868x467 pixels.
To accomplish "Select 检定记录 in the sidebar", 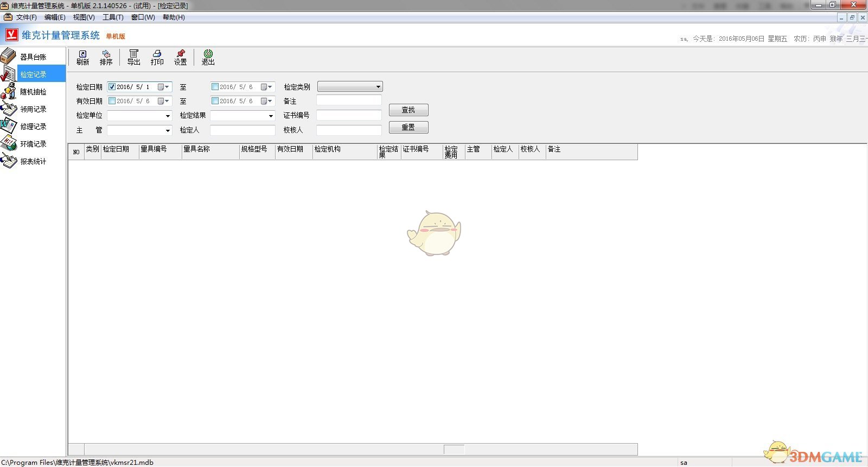I will [x=33, y=74].
